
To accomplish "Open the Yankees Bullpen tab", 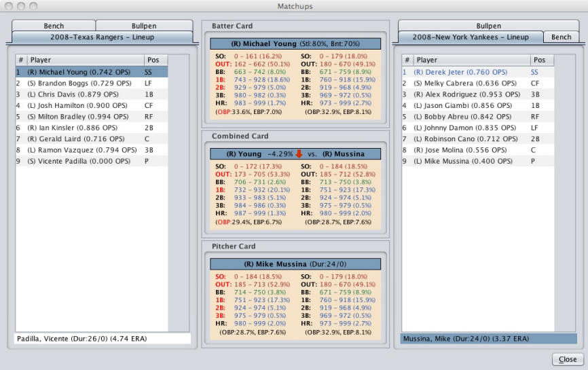I will (x=488, y=26).
